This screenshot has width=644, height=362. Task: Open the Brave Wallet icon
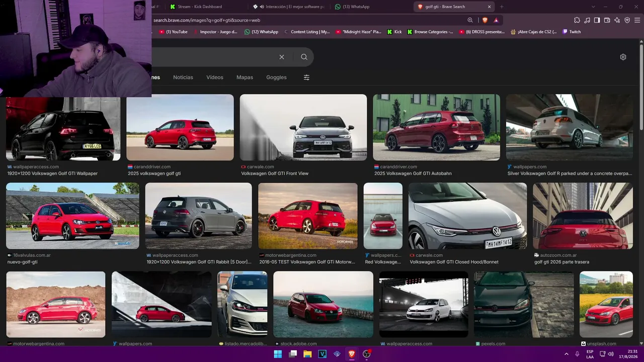click(x=607, y=20)
